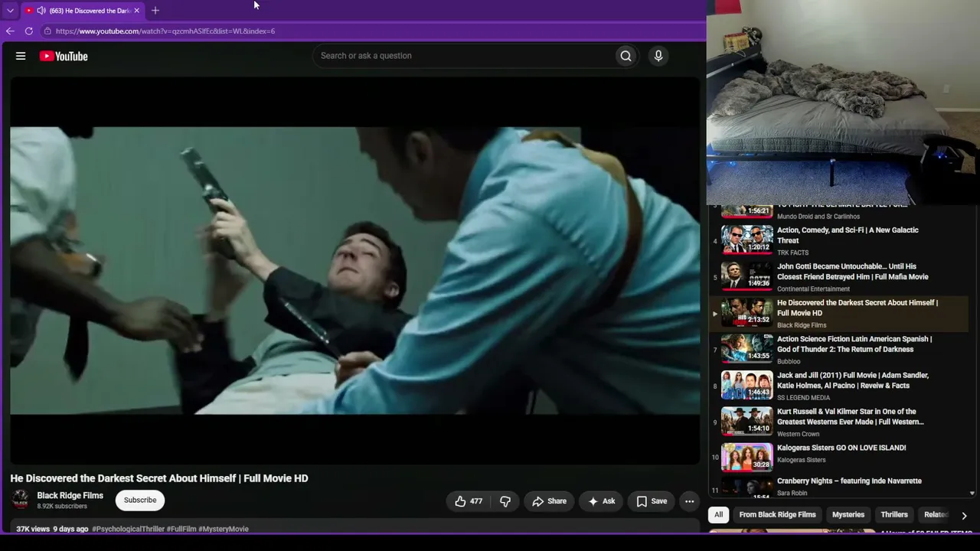Click the Continental Entertainment channel name
980x551 pixels.
tap(813, 289)
